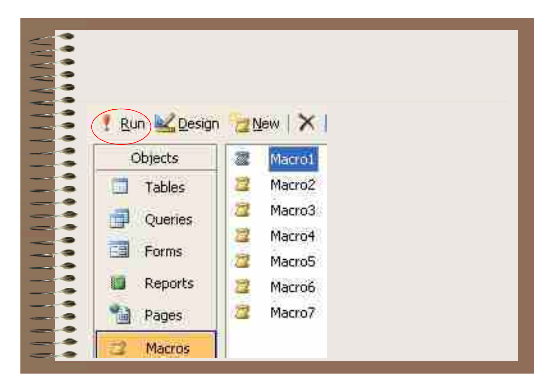Image resolution: width=555 pixels, height=392 pixels.
Task: Choose Macro7 in the list
Action: click(x=292, y=313)
